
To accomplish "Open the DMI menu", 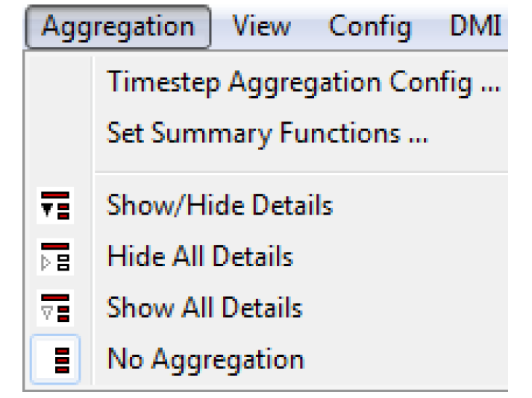I will pyautogui.click(x=476, y=26).
